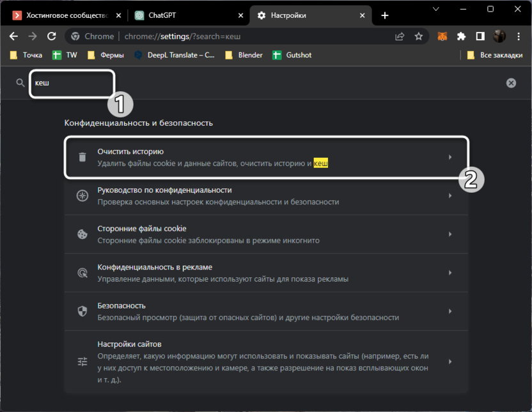The height and width of the screenshot is (412, 532).
Task: Click the Chrome site info icon in address bar
Action: [x=75, y=36]
